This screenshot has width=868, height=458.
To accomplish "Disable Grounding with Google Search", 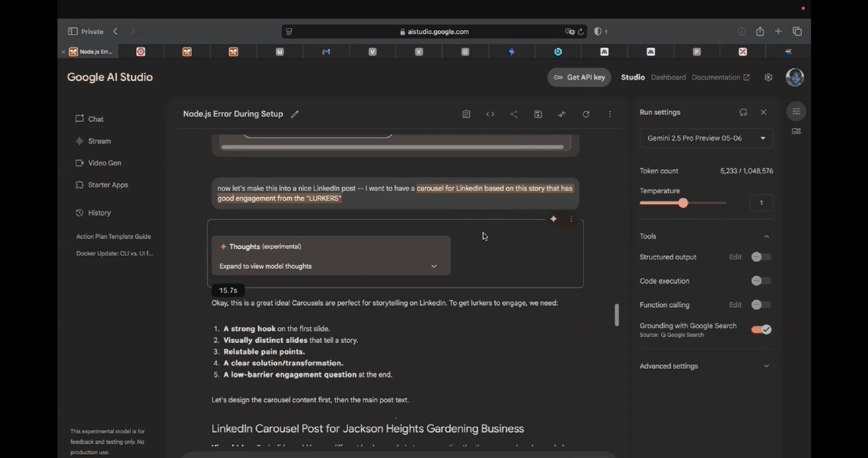I will (x=761, y=329).
